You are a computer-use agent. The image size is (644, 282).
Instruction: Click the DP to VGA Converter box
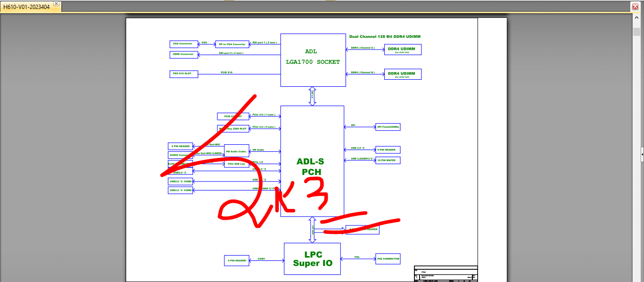tap(232, 44)
